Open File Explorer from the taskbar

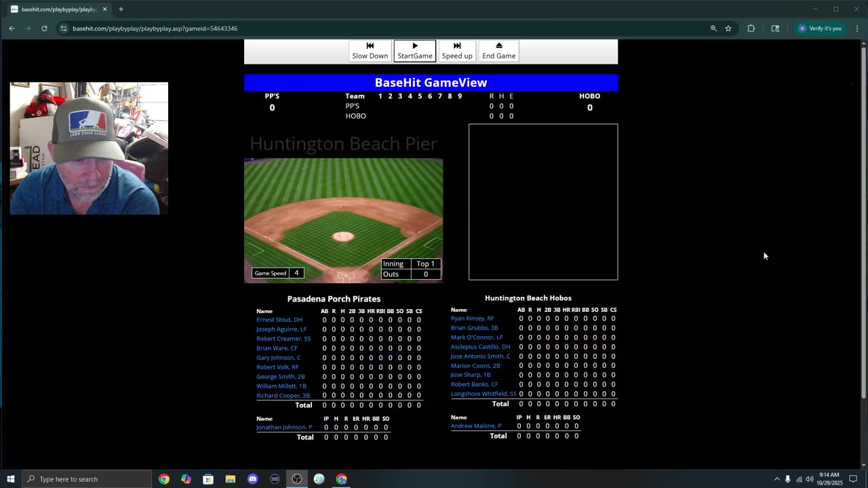tap(231, 479)
